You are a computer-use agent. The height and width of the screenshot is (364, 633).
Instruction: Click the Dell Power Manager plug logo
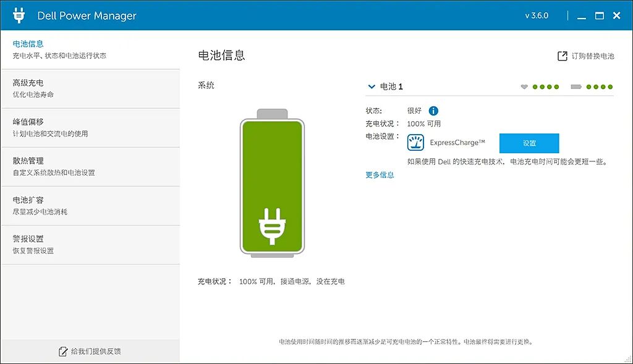(19, 15)
